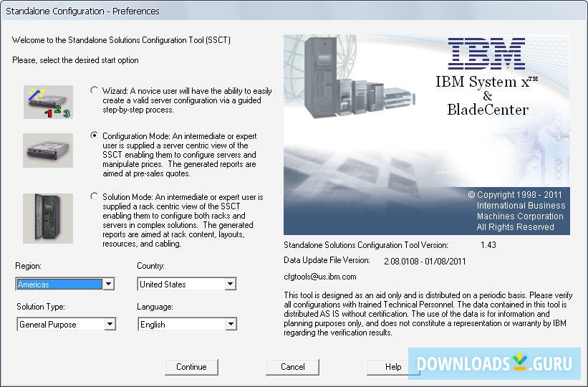588x387 pixels.
Task: Expand the Language dropdown arrow
Action: point(231,324)
